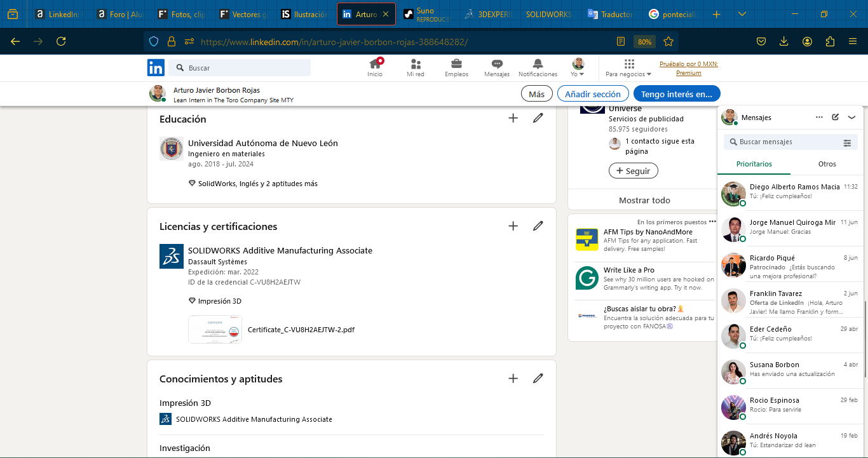Open Inicio home icon in navbar
868x458 pixels.
[x=375, y=68]
